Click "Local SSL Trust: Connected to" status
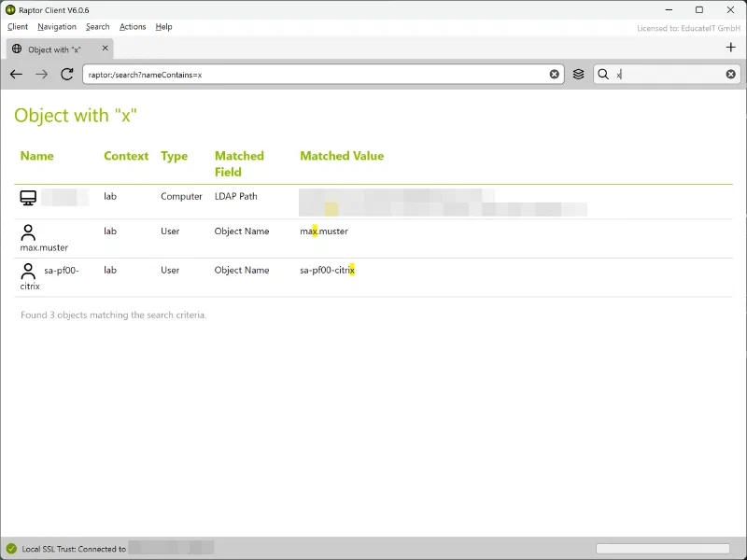The height and width of the screenshot is (560, 747). click(x=74, y=549)
